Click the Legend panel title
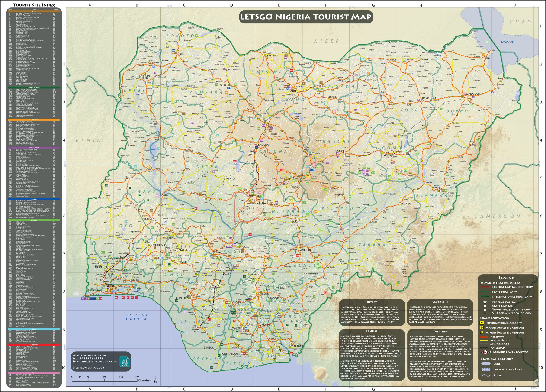546x392 pixels. 507,278
